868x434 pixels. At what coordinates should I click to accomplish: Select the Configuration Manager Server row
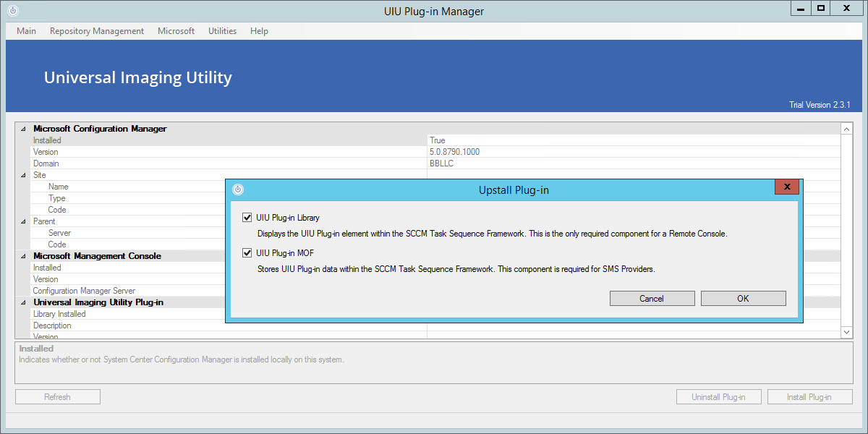(128, 291)
